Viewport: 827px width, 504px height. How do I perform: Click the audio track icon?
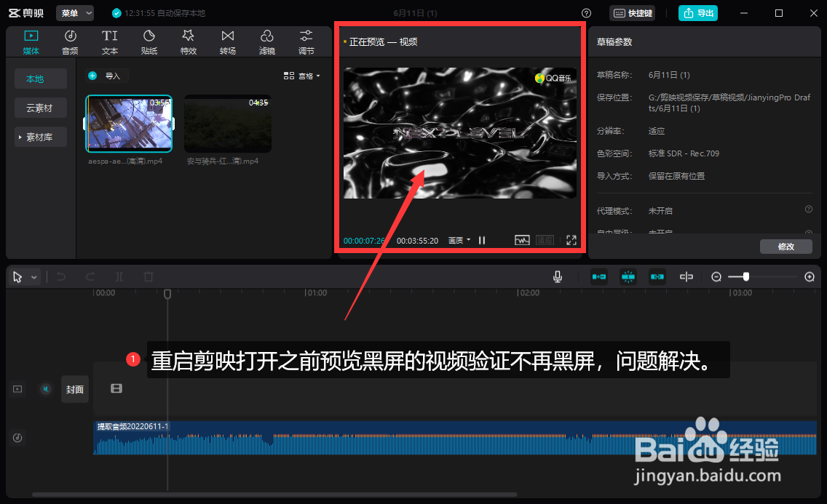click(x=17, y=438)
